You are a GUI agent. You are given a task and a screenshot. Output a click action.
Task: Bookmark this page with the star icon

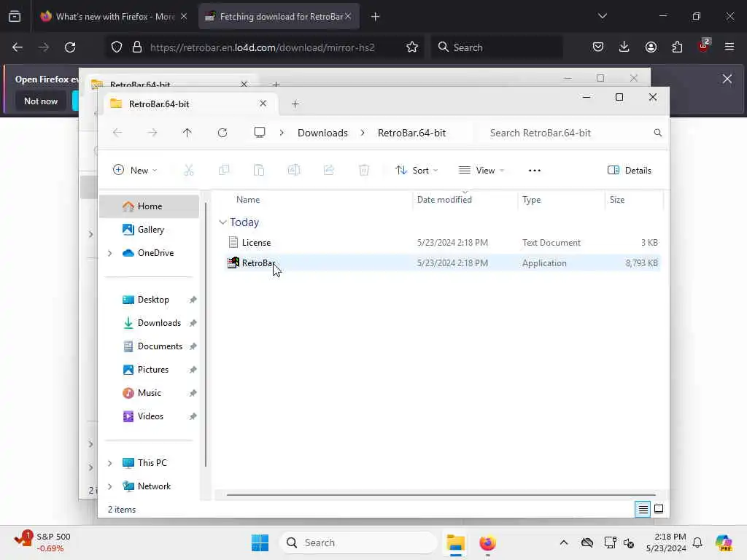(412, 47)
